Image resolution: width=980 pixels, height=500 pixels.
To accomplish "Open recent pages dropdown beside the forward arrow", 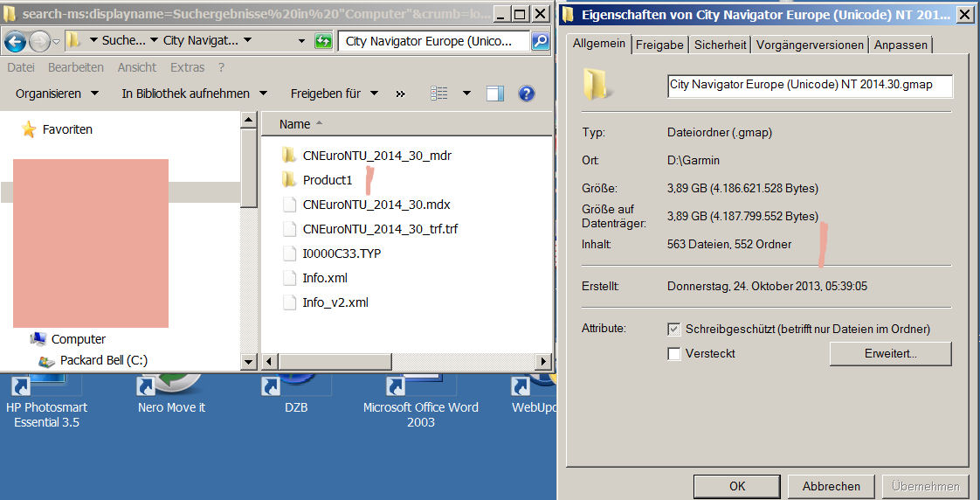I will point(56,42).
